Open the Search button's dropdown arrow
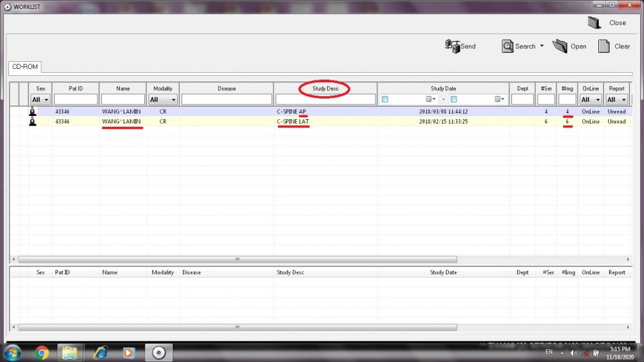Image resolution: width=644 pixels, height=362 pixels. [542, 46]
